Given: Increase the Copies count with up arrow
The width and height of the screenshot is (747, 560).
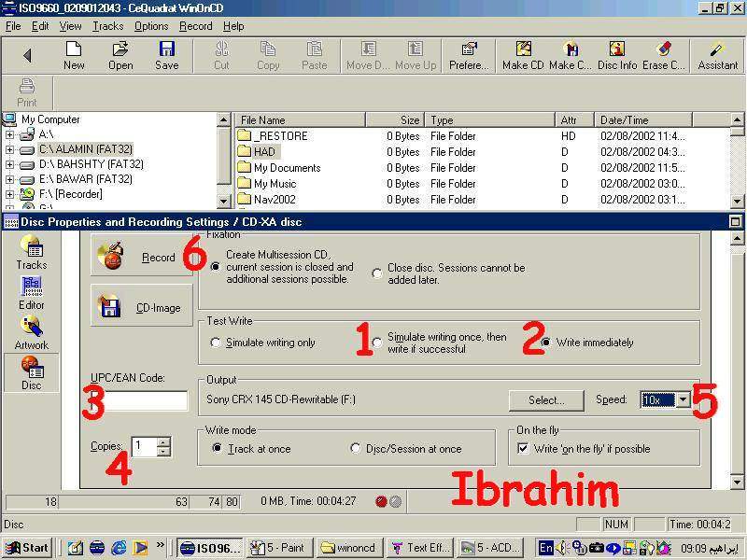Looking at the screenshot, I should pyautogui.click(x=163, y=441).
